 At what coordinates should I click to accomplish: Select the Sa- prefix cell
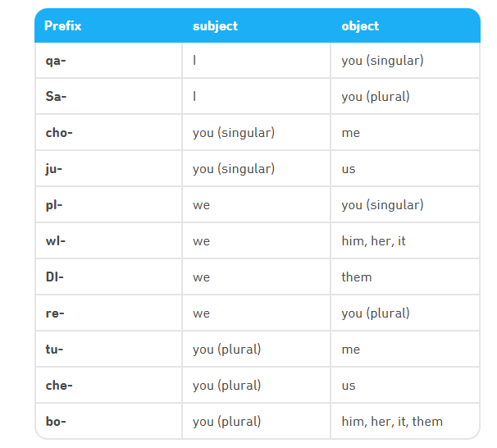click(109, 96)
